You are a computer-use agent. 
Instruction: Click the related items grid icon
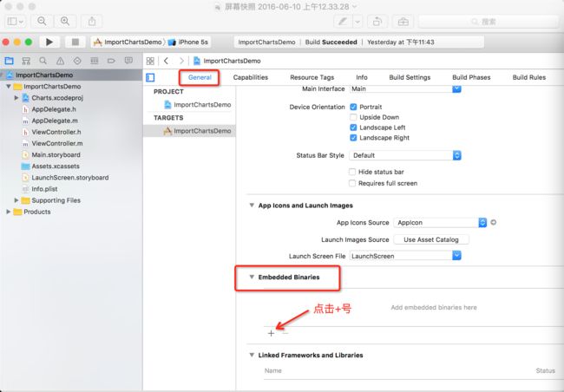coord(150,61)
